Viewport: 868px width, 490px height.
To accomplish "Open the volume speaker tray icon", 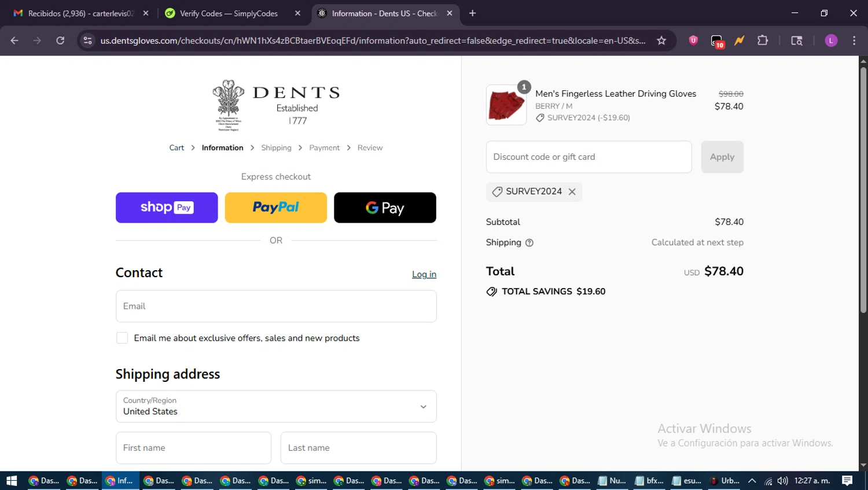I will (782, 481).
